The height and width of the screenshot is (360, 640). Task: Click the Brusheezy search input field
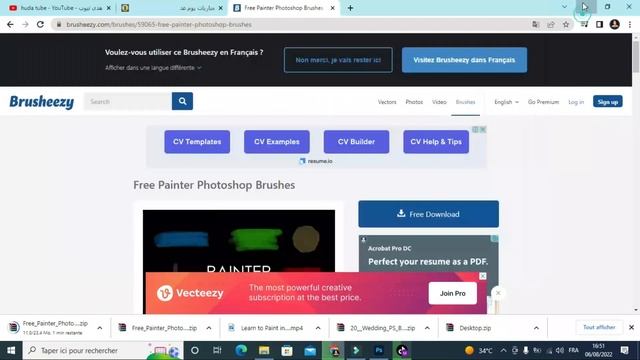[x=128, y=101]
